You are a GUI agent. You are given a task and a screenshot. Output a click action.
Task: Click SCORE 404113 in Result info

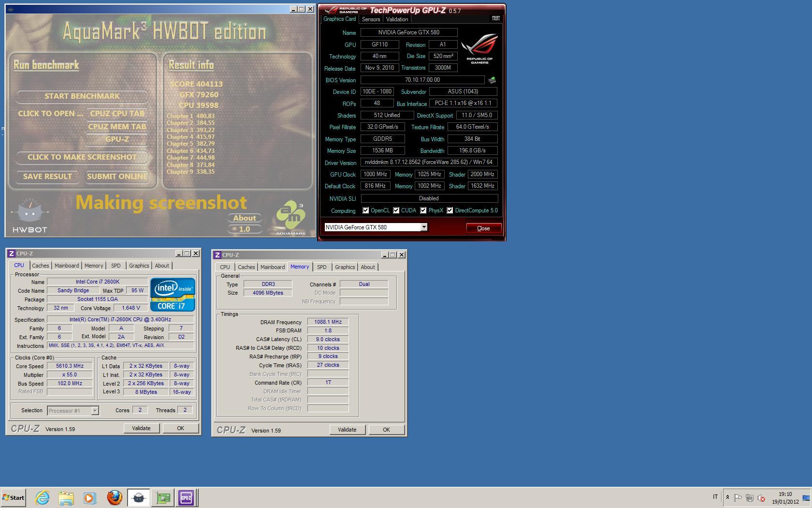coord(196,84)
